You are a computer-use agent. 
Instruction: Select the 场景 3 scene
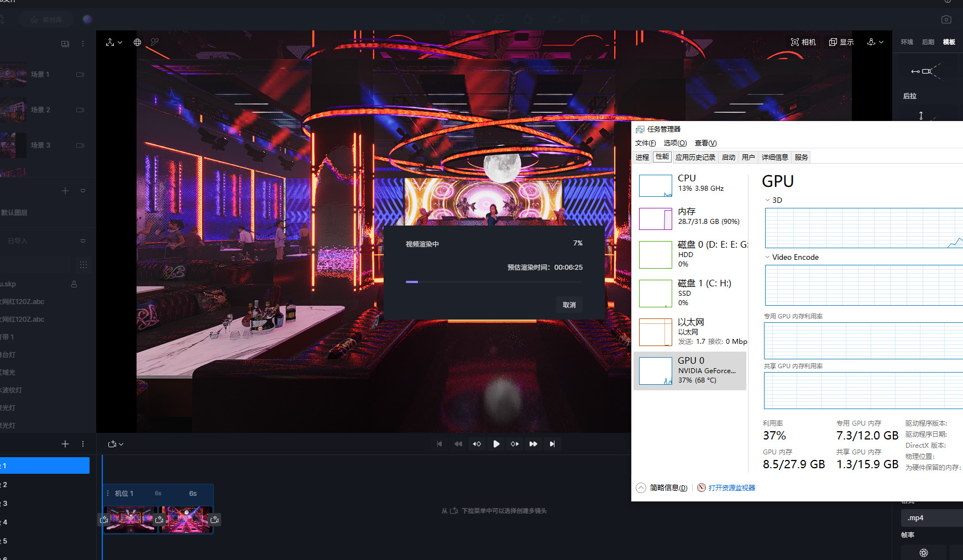(x=40, y=145)
